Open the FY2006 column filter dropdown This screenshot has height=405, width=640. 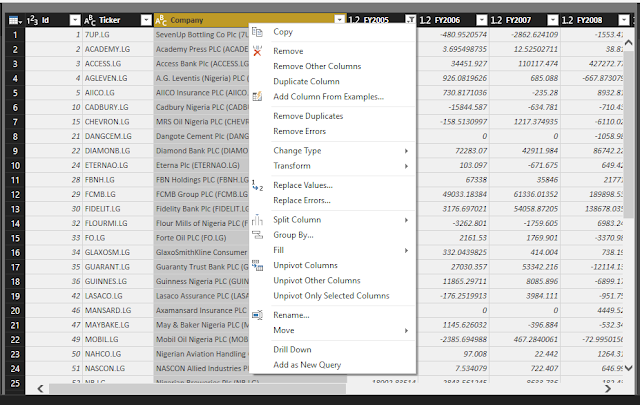[482, 20]
